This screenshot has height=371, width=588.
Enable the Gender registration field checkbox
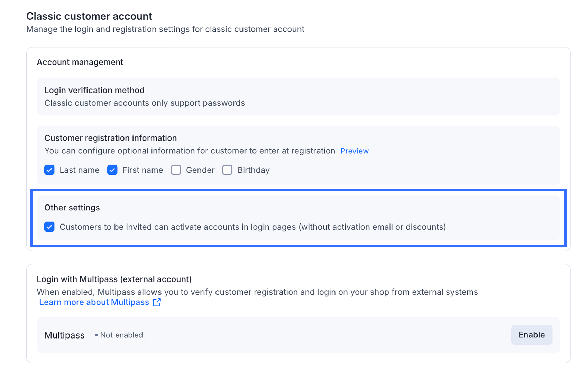[x=176, y=170]
